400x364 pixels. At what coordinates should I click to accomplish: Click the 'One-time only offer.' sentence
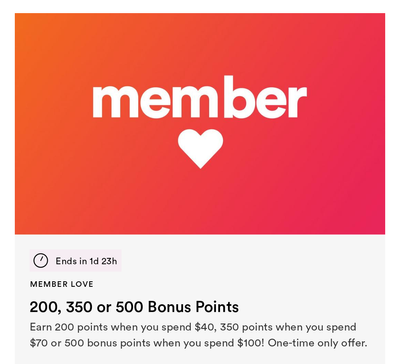pyautogui.click(x=317, y=343)
